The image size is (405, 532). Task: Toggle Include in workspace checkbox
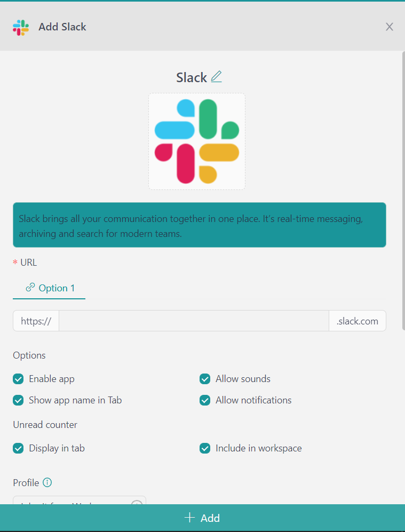205,448
